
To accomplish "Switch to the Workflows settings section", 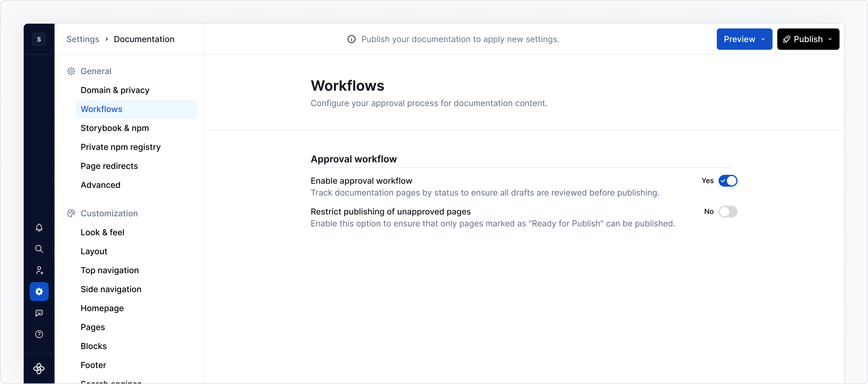I will pyautogui.click(x=101, y=109).
